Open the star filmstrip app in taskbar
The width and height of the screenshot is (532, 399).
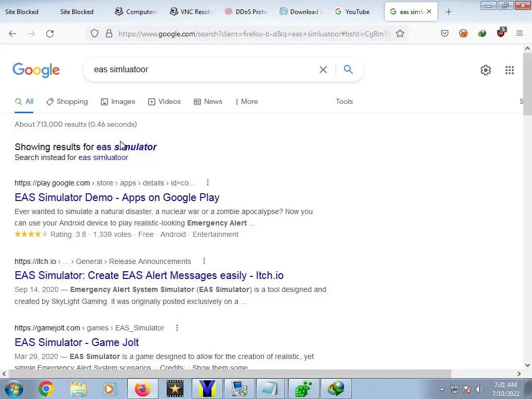(x=175, y=389)
